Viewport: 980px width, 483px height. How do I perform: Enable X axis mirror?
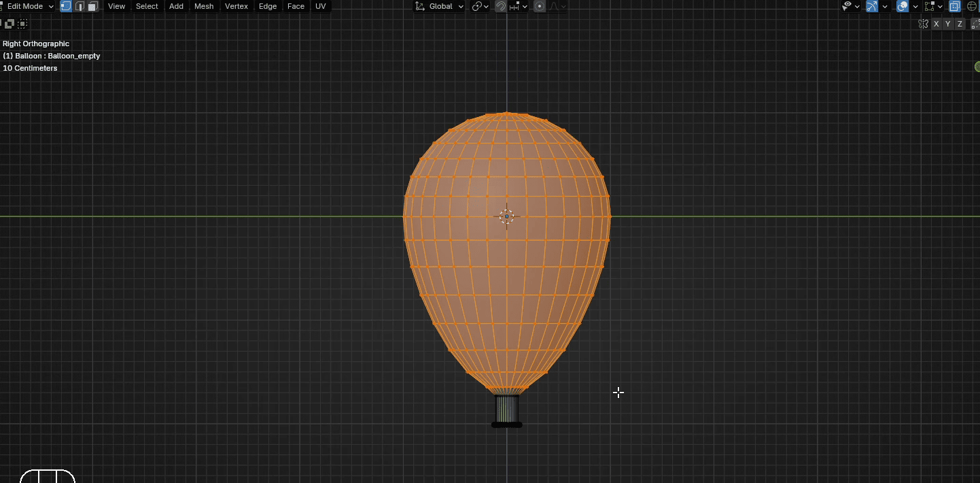pos(937,24)
